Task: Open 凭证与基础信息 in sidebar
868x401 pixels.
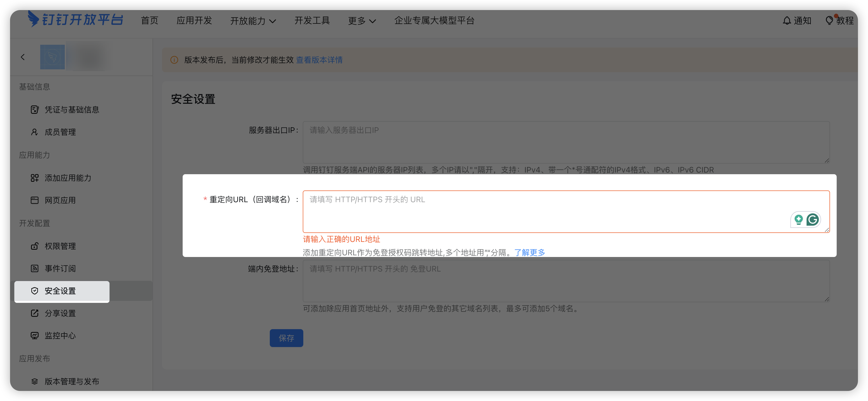Action: 71,110
